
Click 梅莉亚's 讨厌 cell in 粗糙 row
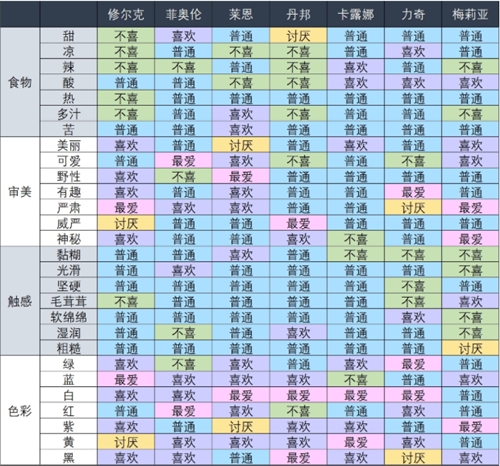point(470,348)
